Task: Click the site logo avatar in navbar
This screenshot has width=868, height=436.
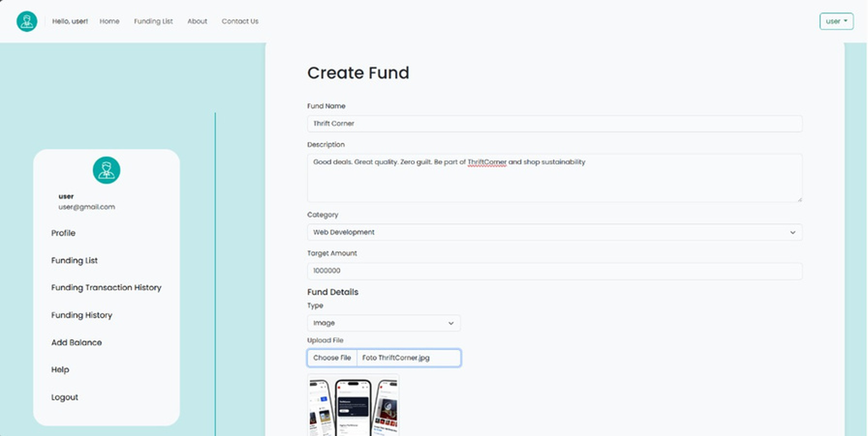Action: [x=27, y=21]
